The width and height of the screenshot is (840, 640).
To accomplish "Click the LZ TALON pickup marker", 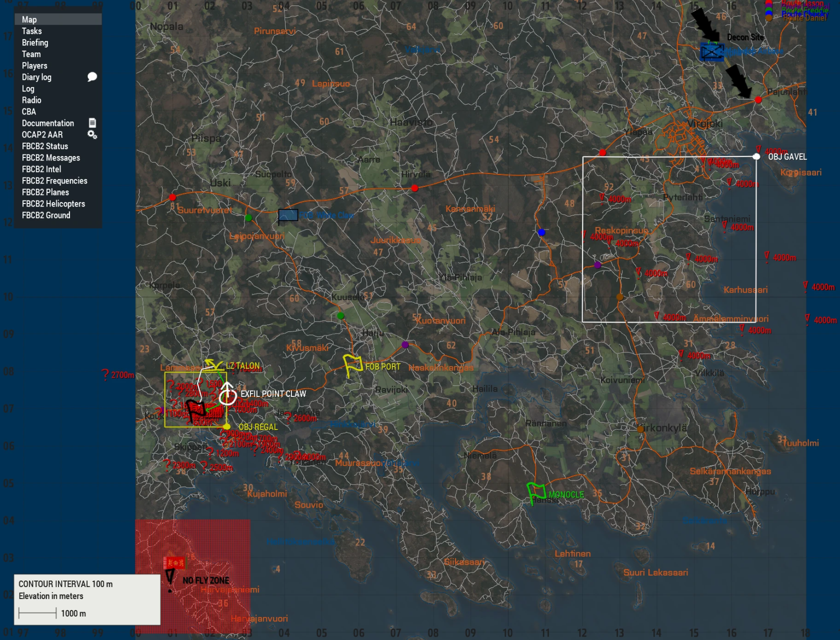I will tap(214, 363).
